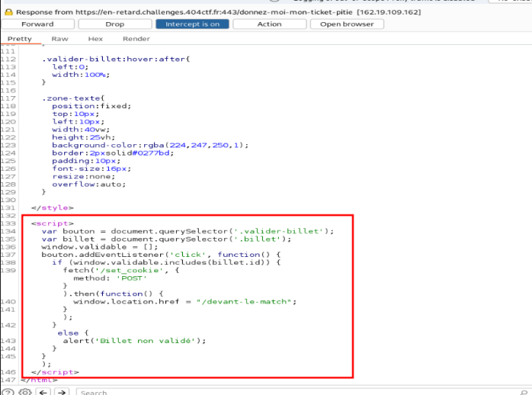Open the Action menu
This screenshot has height=395, width=532.
tap(269, 24)
